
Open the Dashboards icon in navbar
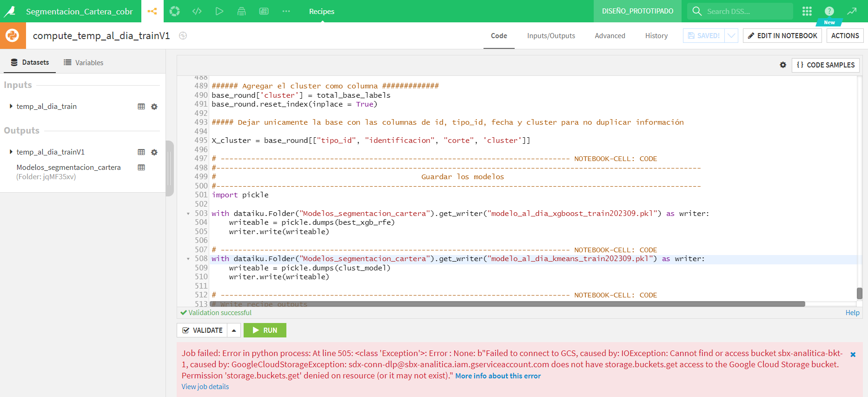click(264, 11)
